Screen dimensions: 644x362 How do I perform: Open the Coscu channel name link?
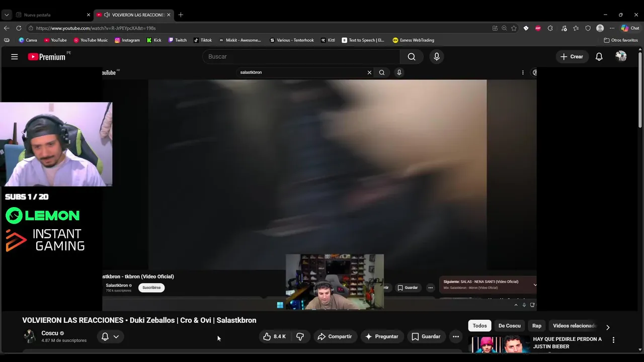49,333
